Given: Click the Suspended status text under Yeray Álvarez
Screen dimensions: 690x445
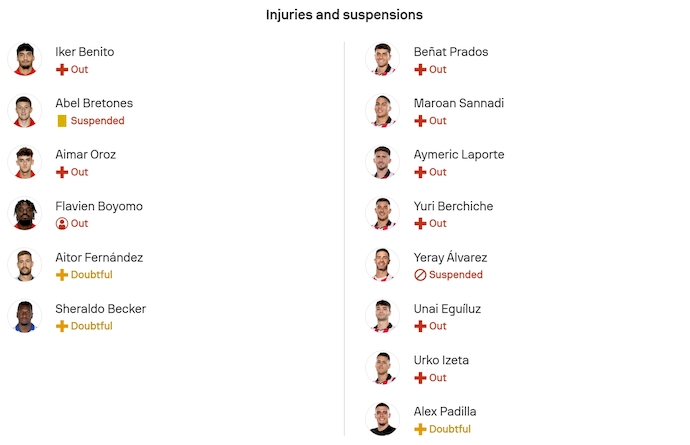Looking at the screenshot, I should pos(456,275).
